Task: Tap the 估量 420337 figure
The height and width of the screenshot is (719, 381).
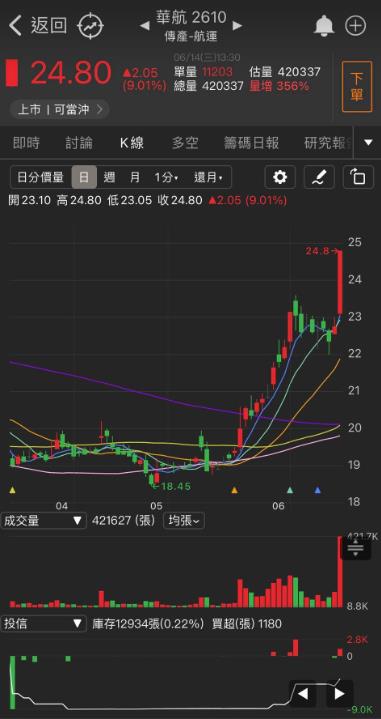Action: pyautogui.click(x=284, y=72)
